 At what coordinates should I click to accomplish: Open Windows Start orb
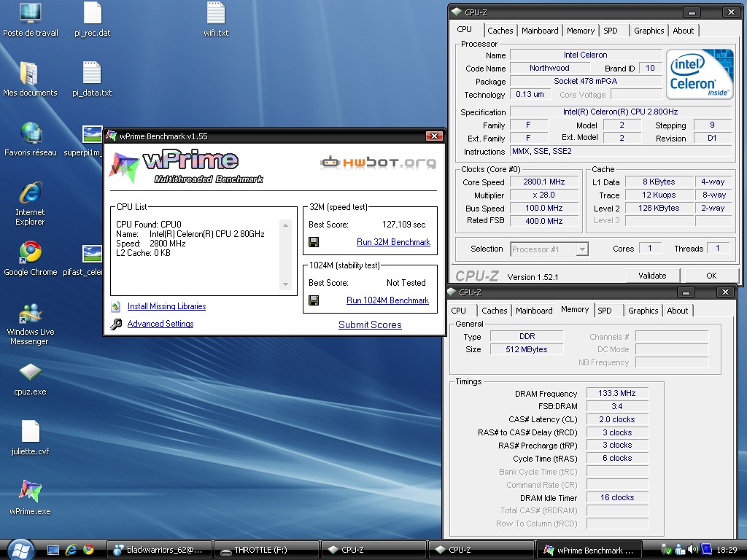pos(20,550)
